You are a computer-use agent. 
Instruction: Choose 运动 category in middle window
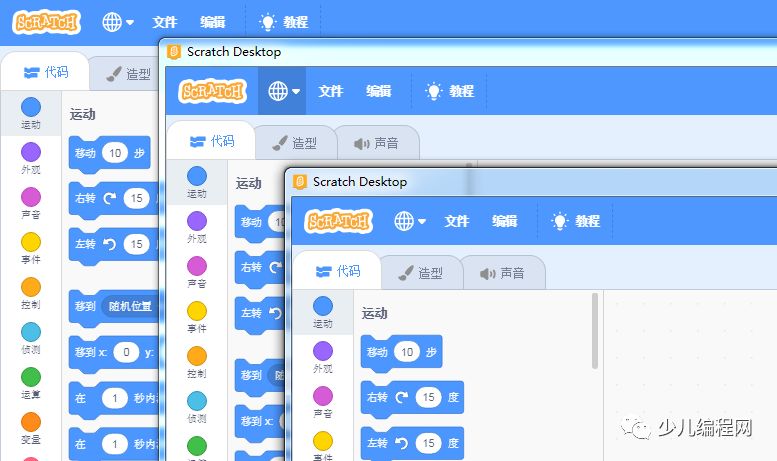tap(197, 182)
